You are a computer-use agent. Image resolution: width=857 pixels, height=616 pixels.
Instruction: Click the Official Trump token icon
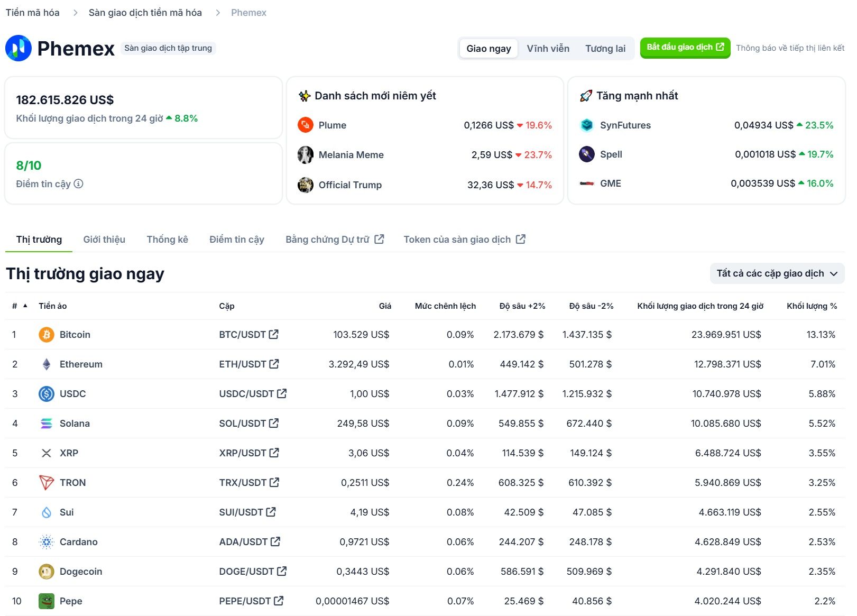(306, 185)
